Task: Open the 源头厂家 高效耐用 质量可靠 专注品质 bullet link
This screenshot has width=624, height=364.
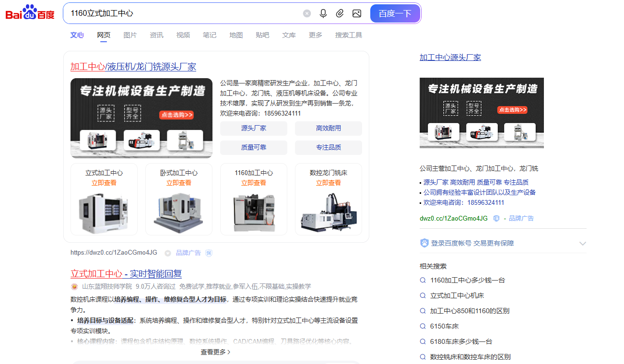Action: (476, 182)
